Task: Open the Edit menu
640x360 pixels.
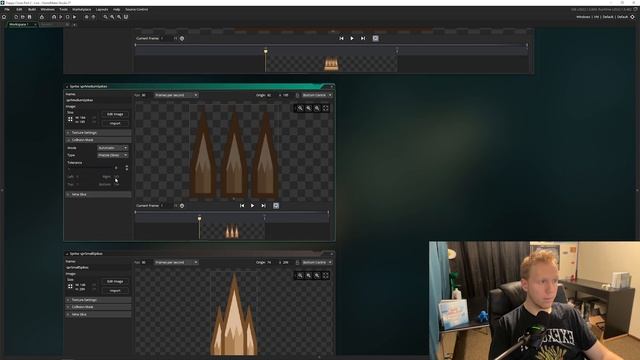Action: click(x=19, y=9)
